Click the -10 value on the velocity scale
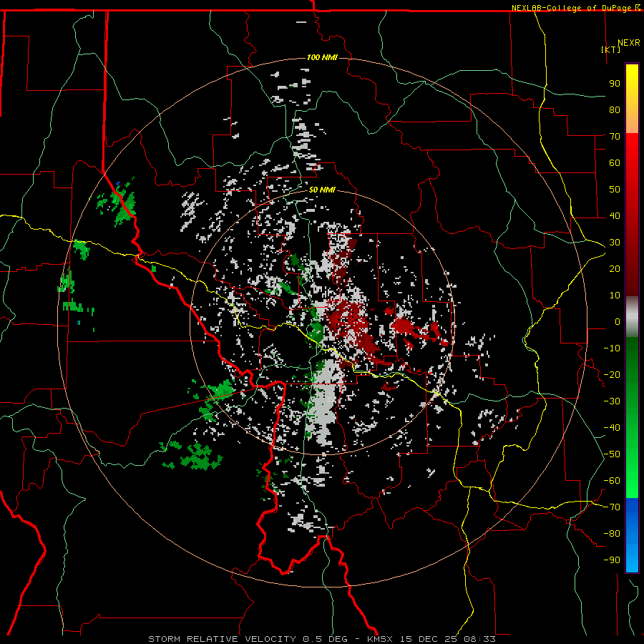644x644 pixels. (x=612, y=348)
